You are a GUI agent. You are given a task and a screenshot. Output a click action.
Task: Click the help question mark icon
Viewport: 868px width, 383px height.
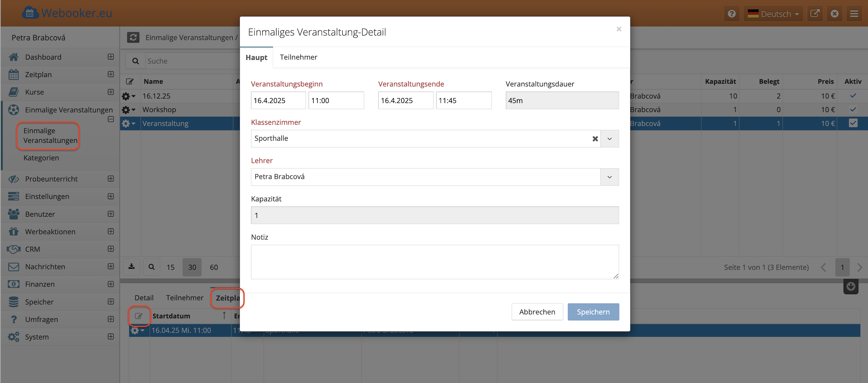point(731,14)
